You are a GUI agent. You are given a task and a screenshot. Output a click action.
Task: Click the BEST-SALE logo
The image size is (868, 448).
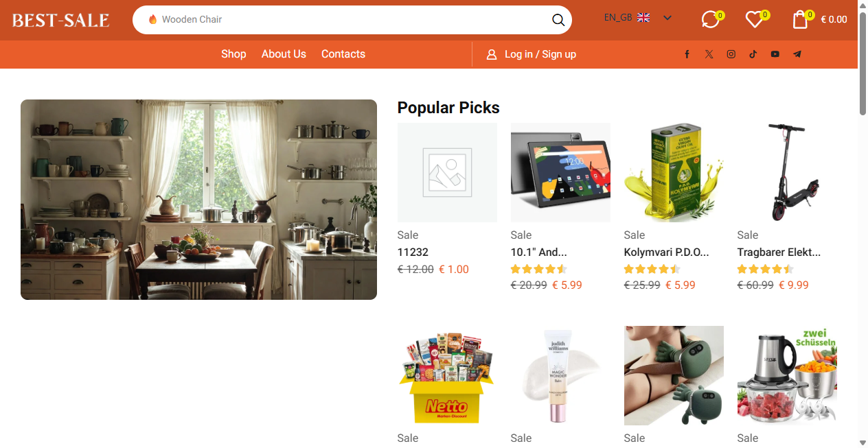point(60,19)
